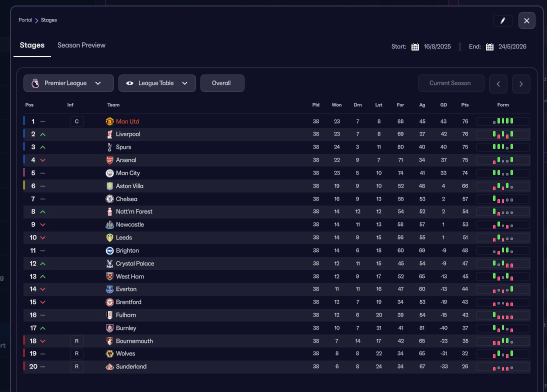Viewport: 547px width, 392px height.
Task: Click the pencil edit icon
Action: coord(502,20)
